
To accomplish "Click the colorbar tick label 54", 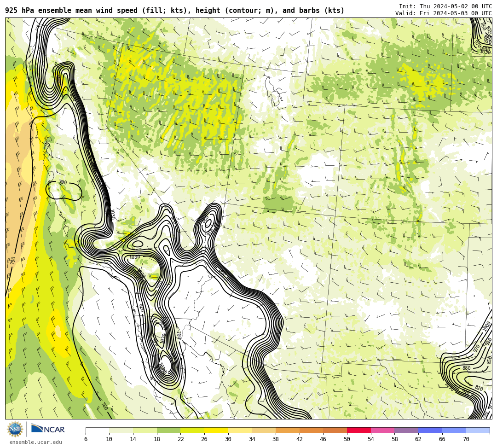I will [x=371, y=439].
